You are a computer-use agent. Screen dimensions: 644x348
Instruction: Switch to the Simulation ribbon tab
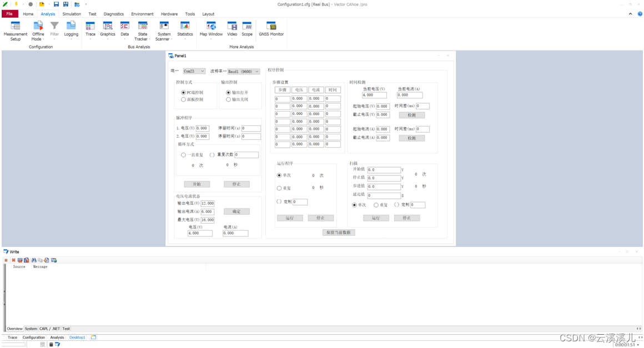72,14
